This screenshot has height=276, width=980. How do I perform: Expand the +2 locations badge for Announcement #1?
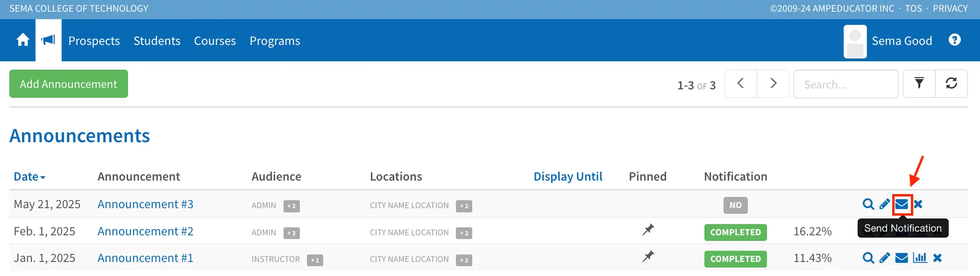tap(464, 260)
